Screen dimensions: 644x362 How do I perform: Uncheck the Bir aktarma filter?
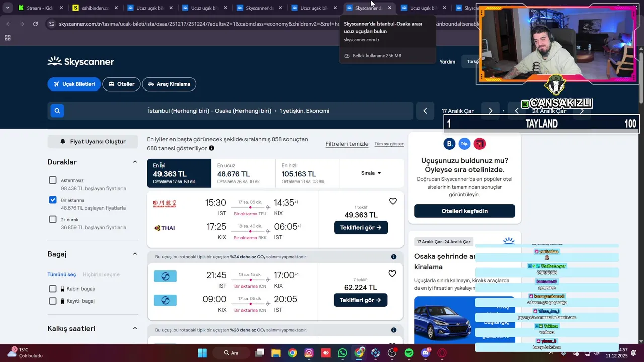coord(53,200)
